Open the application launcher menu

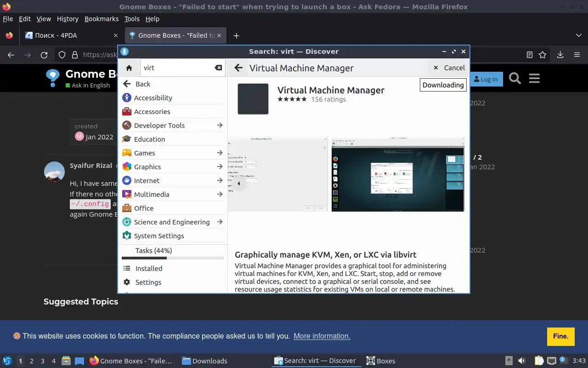click(x=7, y=361)
